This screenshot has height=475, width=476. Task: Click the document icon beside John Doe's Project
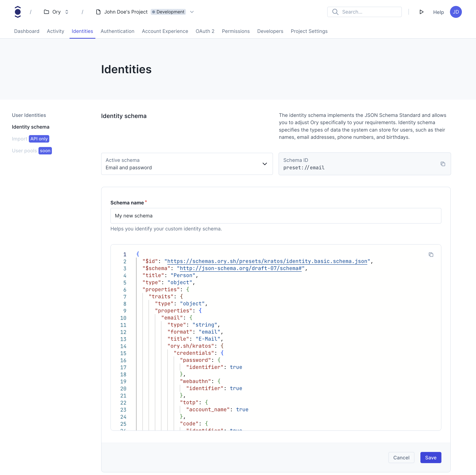[x=99, y=12]
